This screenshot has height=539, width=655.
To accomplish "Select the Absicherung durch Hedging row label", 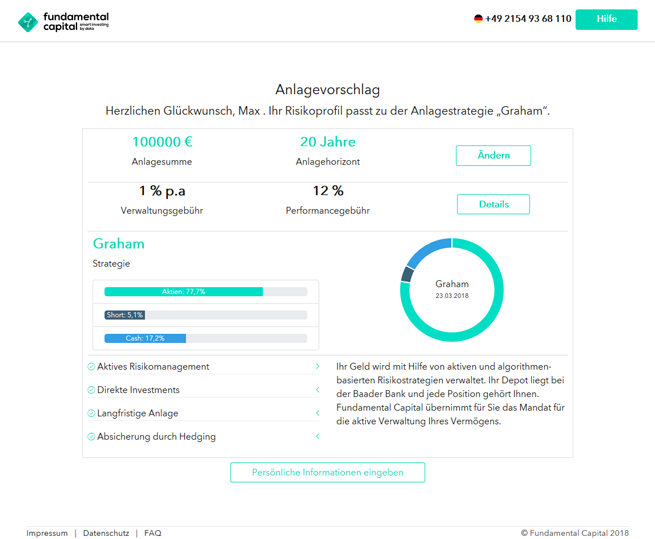I will click(156, 437).
